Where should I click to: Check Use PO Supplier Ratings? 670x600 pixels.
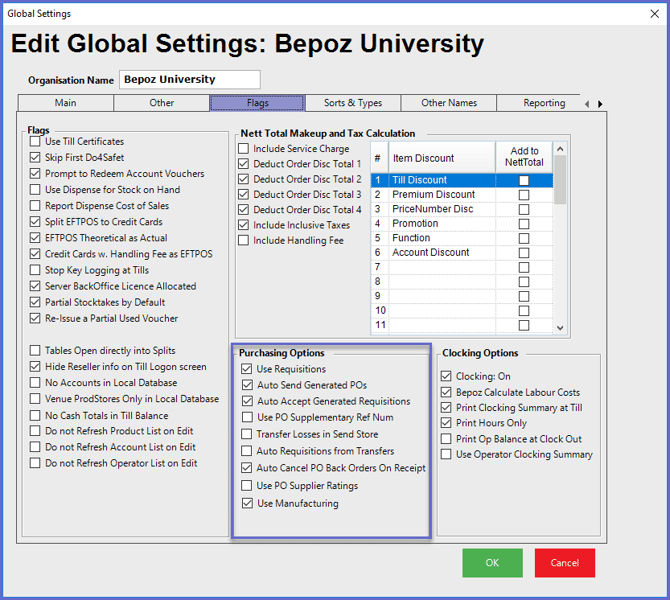point(247,486)
